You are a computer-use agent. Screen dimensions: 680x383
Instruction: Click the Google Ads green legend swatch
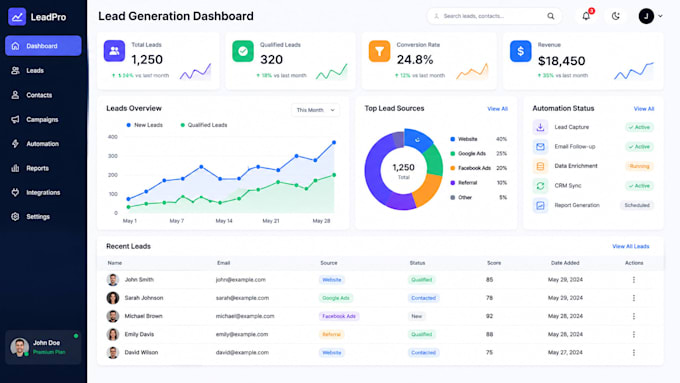click(453, 154)
